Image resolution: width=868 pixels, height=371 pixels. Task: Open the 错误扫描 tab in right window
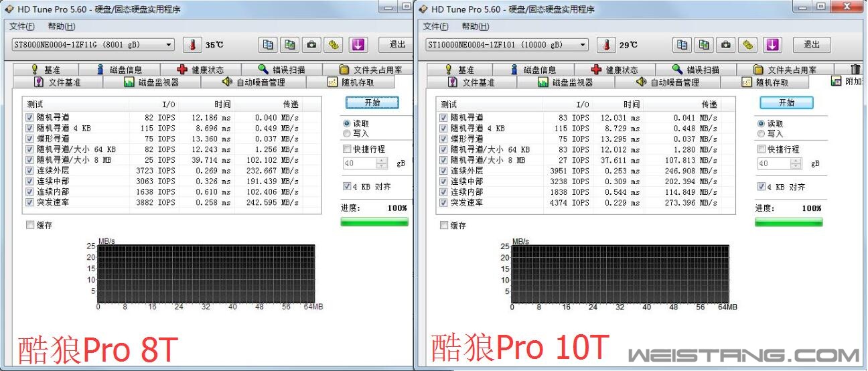(x=696, y=70)
